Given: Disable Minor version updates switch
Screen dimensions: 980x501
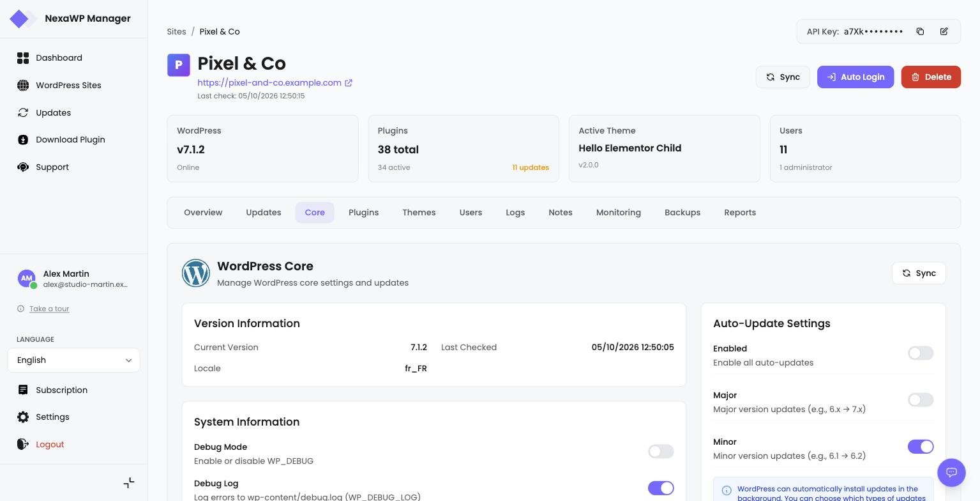Looking at the screenshot, I should 921,447.
